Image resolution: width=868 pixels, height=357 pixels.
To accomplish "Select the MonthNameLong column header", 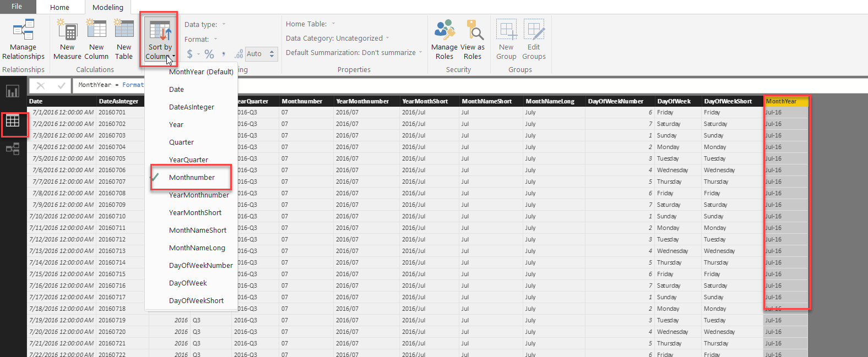I will point(554,101).
